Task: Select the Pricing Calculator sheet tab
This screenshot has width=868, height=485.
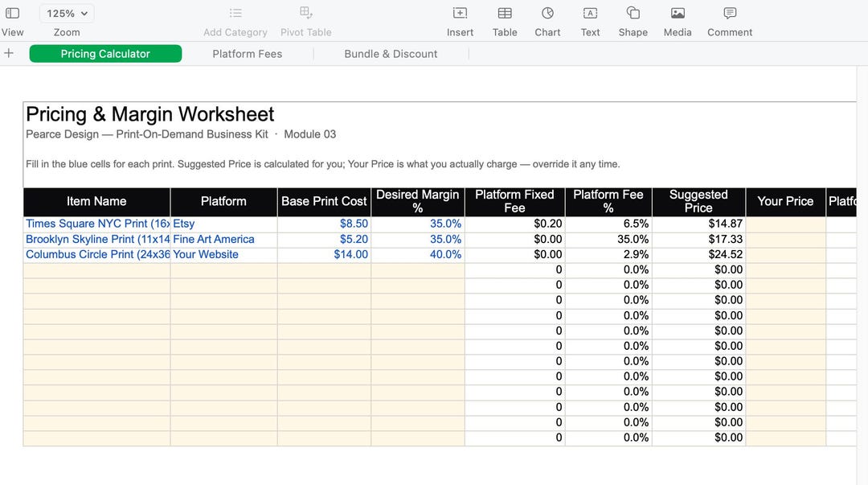Action: [105, 54]
